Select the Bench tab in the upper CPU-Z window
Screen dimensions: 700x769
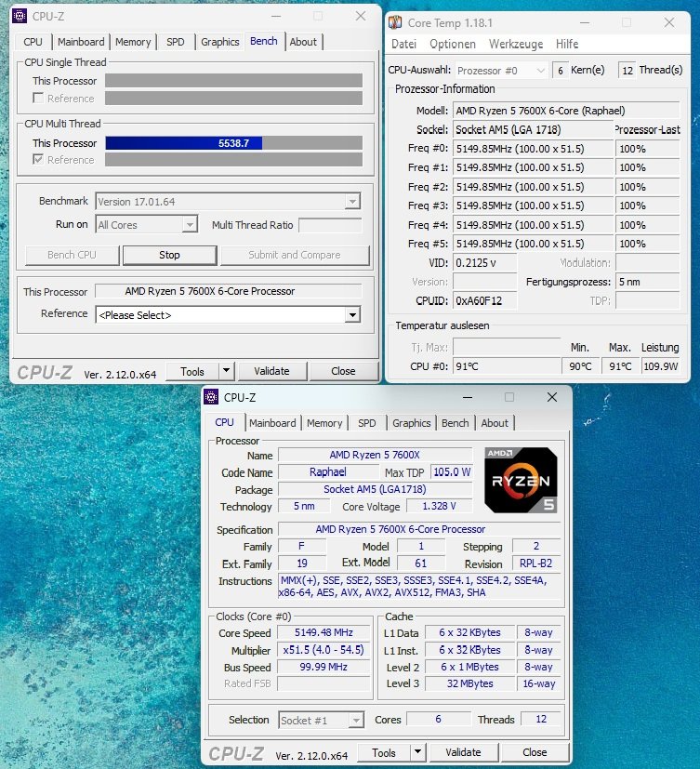pos(264,41)
